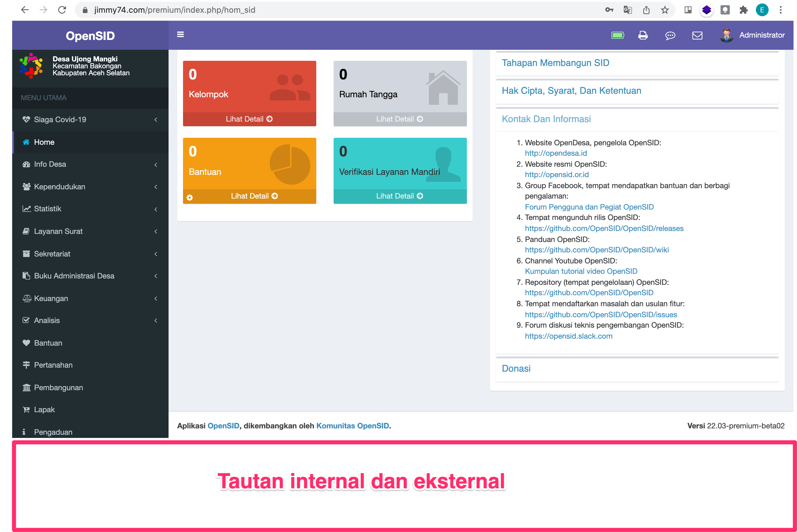Click the Keuangan scales icon

click(27, 298)
